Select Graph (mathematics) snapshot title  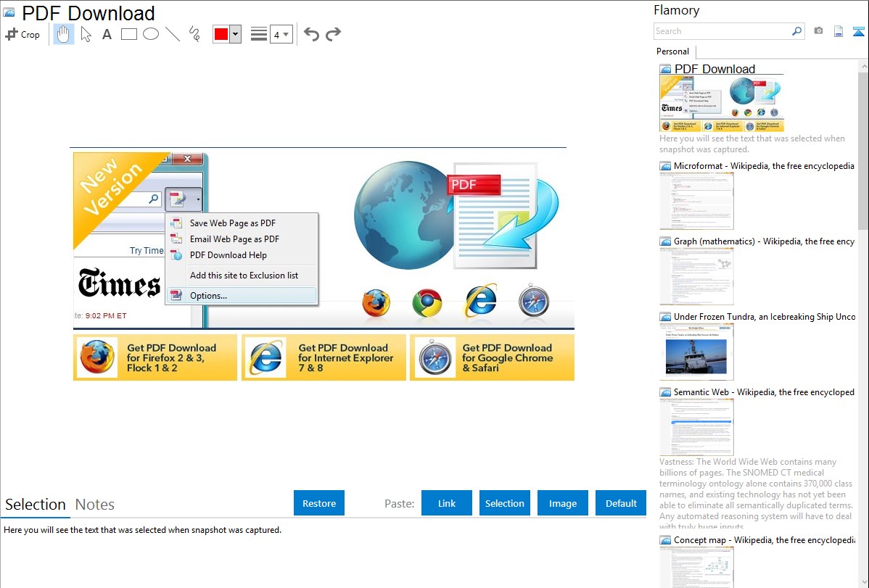coord(764,241)
